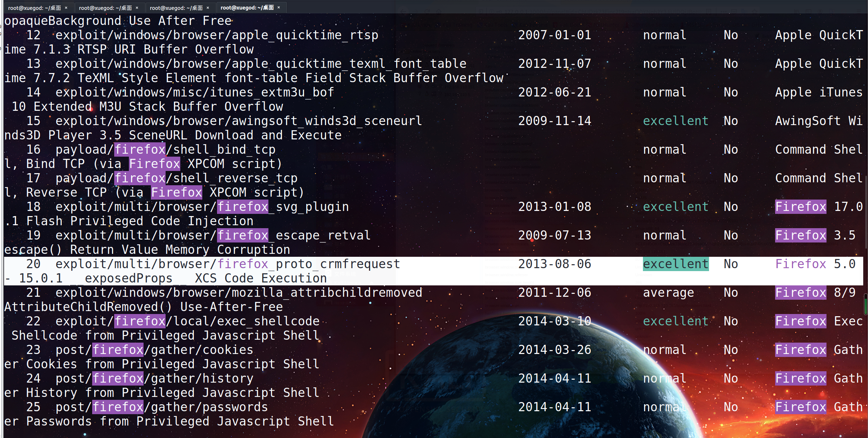
Task: Click payload path firefox/shell_bind_tcp
Action: [x=165, y=150]
